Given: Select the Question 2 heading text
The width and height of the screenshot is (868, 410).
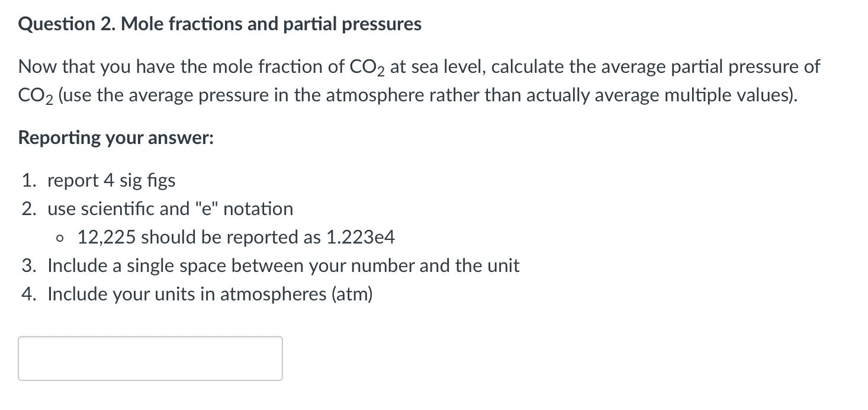Looking at the screenshot, I should 219,24.
